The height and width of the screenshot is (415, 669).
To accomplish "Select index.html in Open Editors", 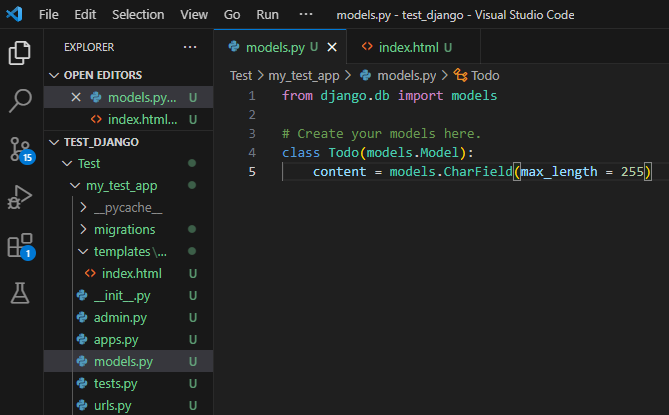I will [x=128, y=119].
